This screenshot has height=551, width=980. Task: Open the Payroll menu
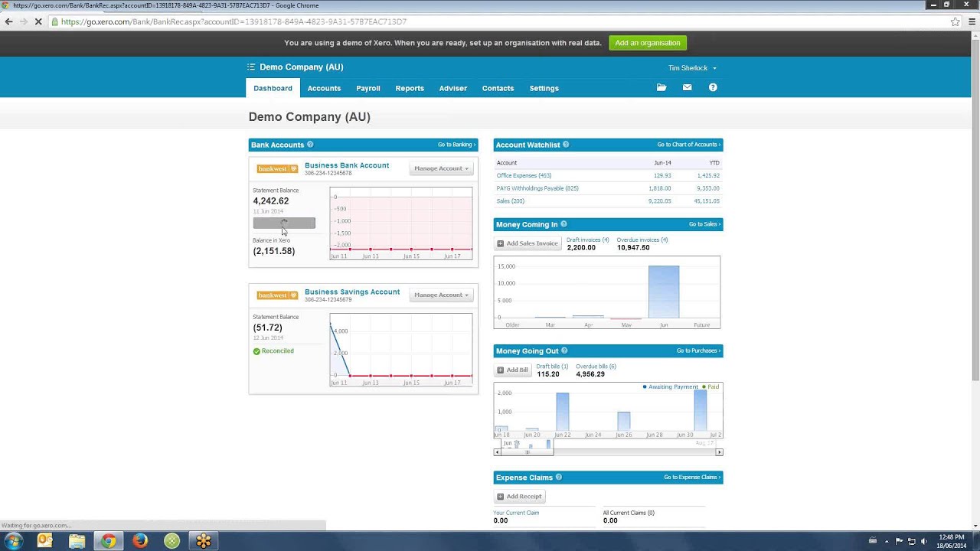pyautogui.click(x=368, y=88)
